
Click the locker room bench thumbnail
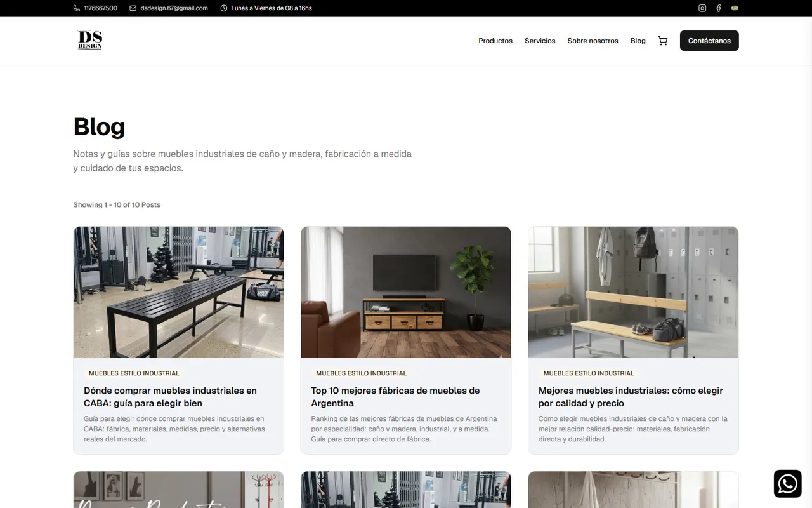[633, 292]
